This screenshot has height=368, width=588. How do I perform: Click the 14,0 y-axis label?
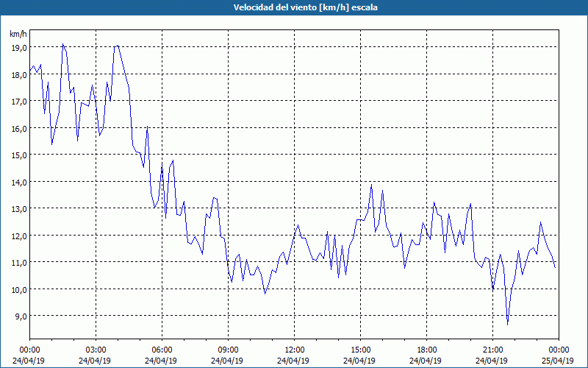pyautogui.click(x=19, y=182)
